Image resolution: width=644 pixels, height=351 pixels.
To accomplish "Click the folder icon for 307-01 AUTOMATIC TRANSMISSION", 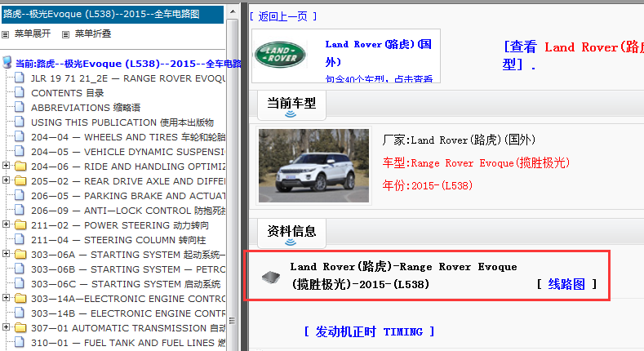I will 20,328.
